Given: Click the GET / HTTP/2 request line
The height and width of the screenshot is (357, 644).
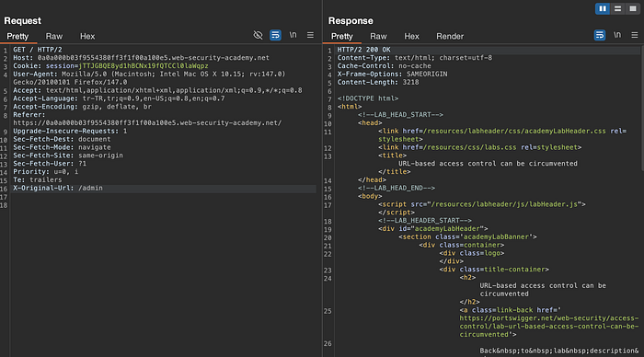Looking at the screenshot, I should pyautogui.click(x=38, y=50).
